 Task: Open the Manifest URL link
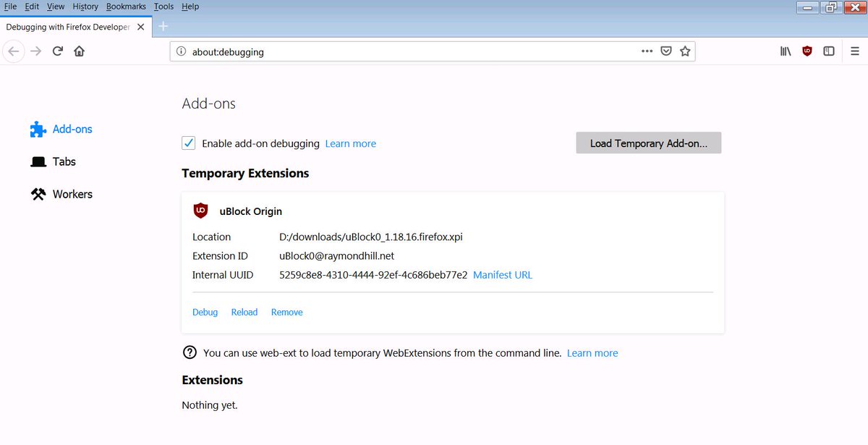pos(503,275)
